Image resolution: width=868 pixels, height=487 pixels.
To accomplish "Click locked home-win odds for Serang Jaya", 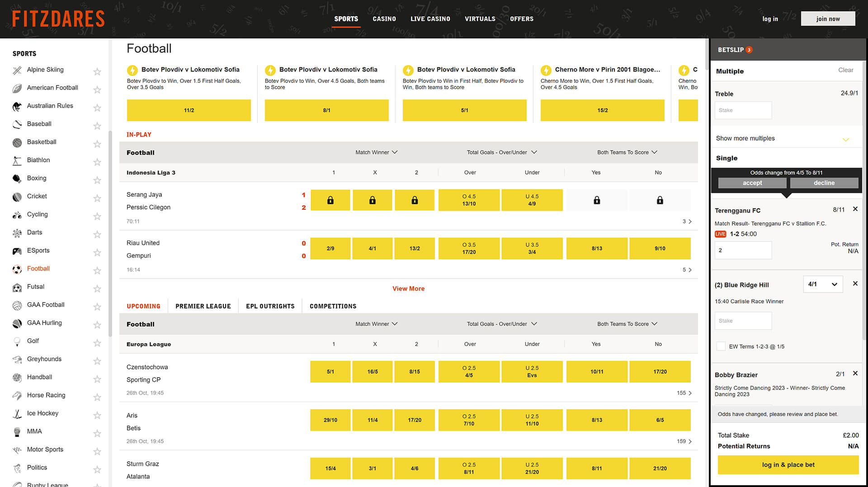I will 330,200.
